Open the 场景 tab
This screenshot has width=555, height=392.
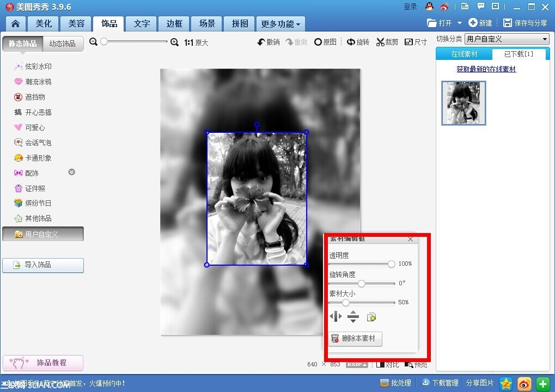(x=207, y=24)
